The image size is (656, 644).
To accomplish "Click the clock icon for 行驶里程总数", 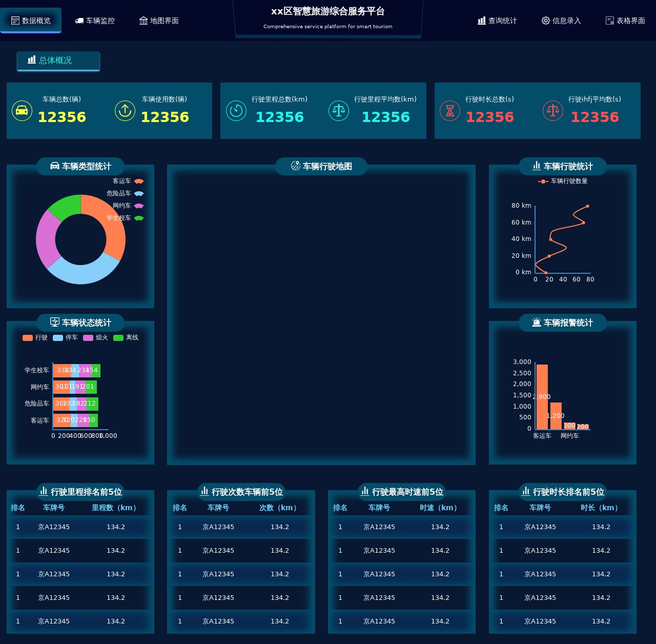I will pos(236,111).
